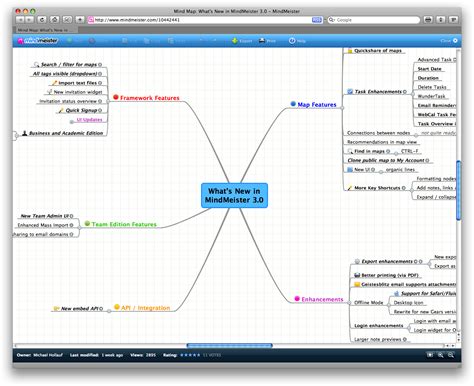Screen dimensions: 474x386
Task: Select the Login enhancements node
Action: (x=379, y=326)
